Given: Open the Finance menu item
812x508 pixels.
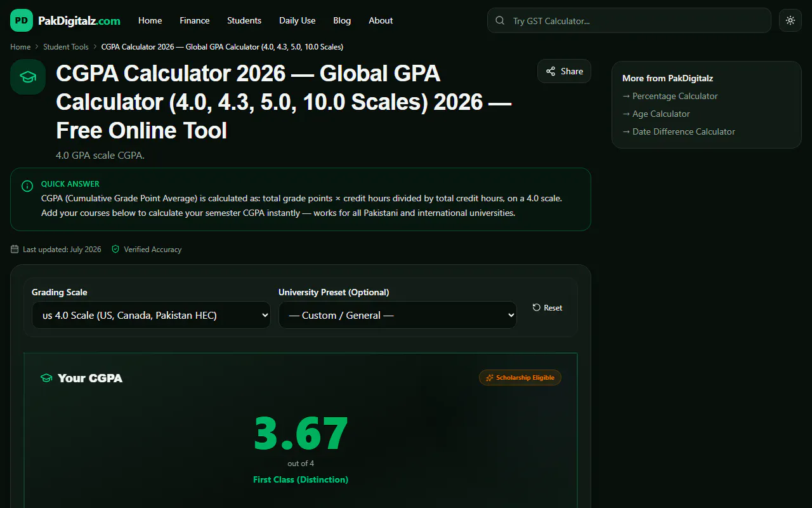Looking at the screenshot, I should [195, 20].
